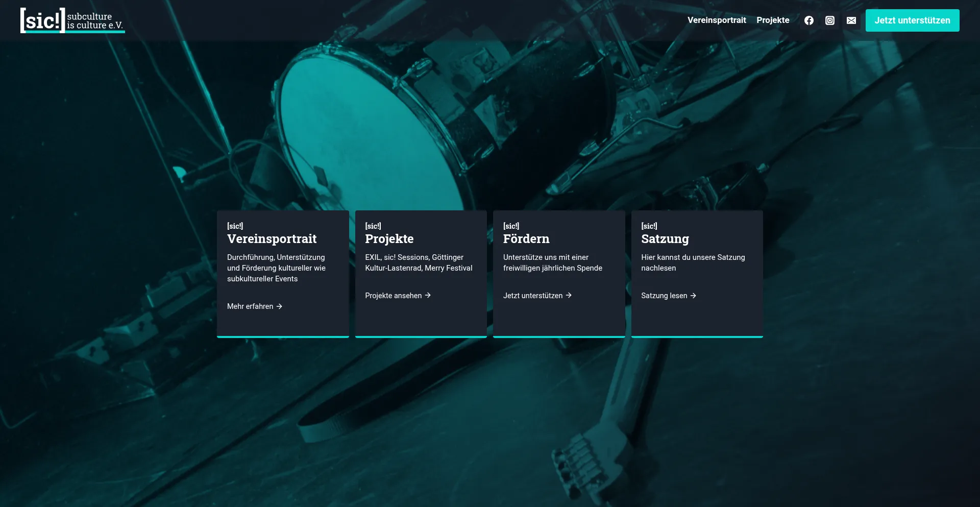
Task: Click the text 'Hier kannst du unsere Satzung nachlesen'
Action: point(693,263)
